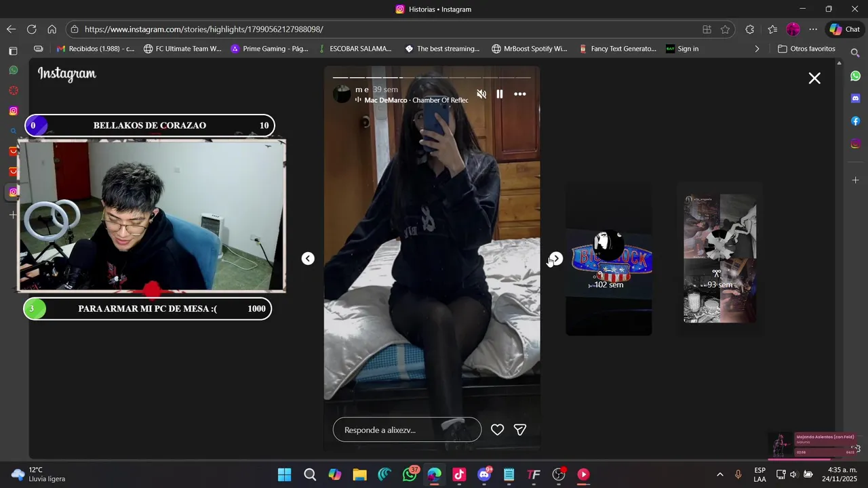Click the story progress bar segments
This screenshot has height=488, width=868.
pyautogui.click(x=432, y=78)
